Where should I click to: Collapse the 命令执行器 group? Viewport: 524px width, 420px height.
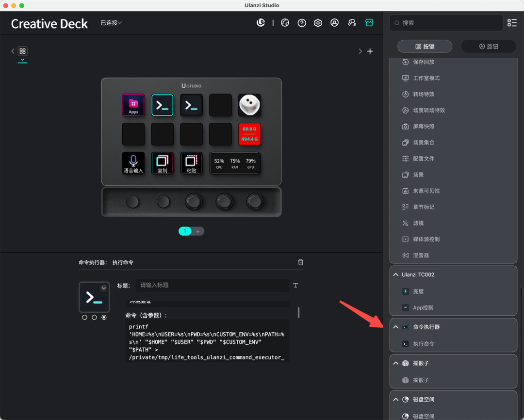[396, 327]
